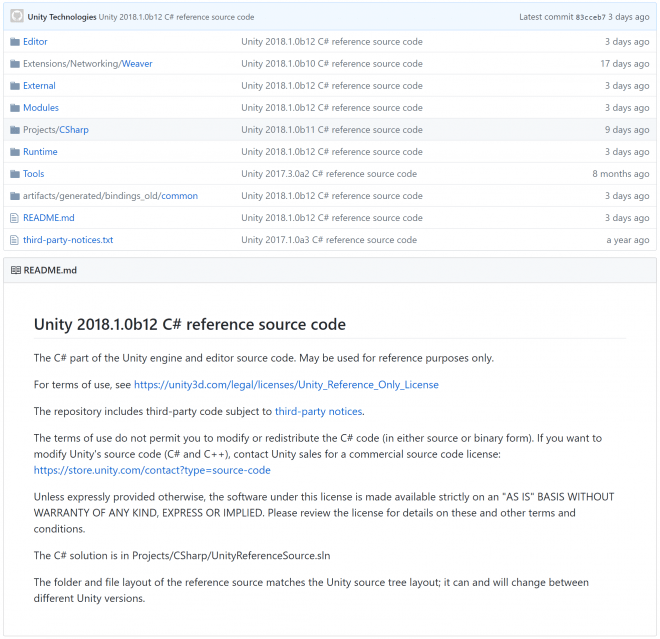Click the '9 days ago' timestamp
660x639 pixels.
point(627,130)
